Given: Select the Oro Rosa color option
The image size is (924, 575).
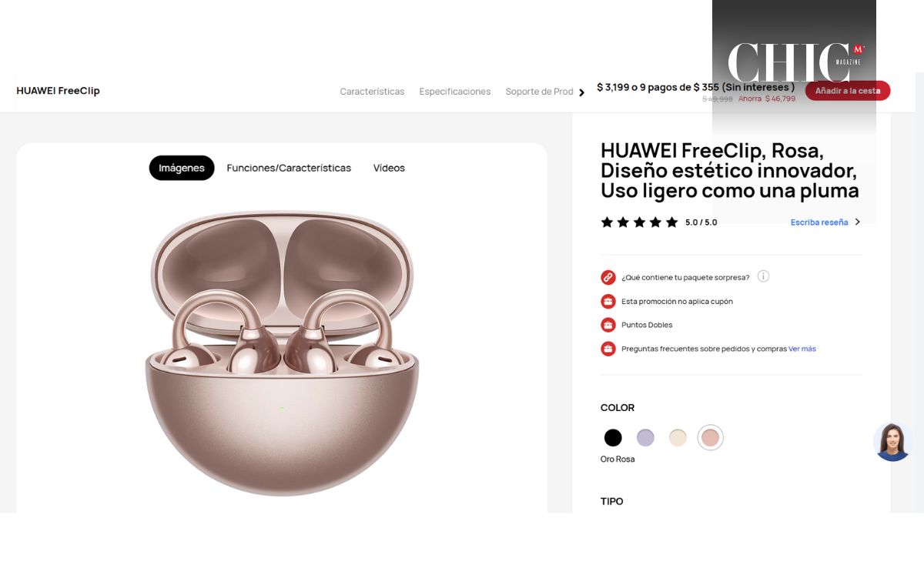Looking at the screenshot, I should pos(710,438).
